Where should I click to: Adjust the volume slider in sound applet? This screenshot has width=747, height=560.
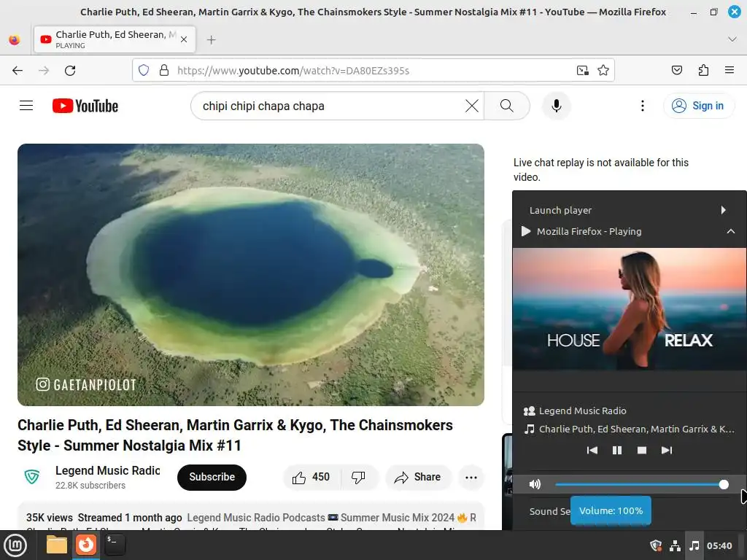tap(642, 484)
